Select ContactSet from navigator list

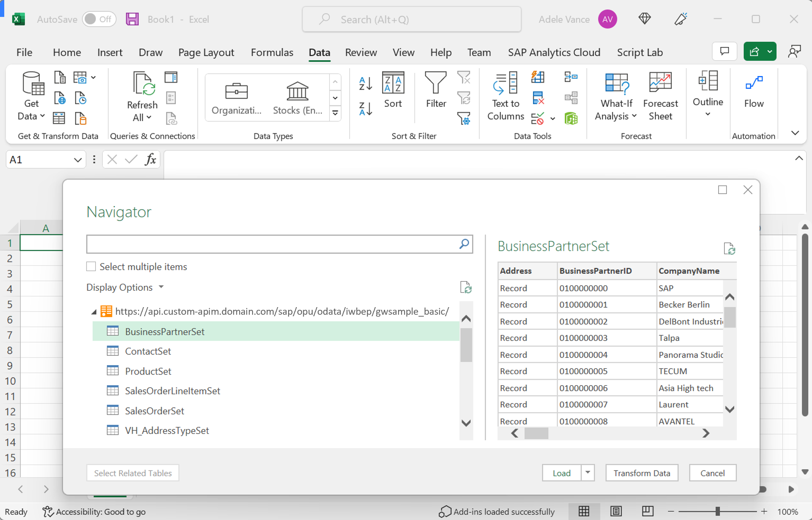(147, 351)
